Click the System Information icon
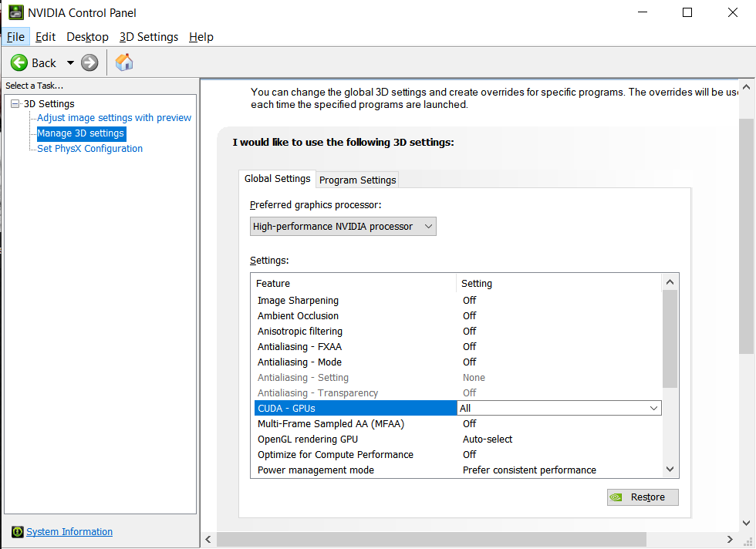This screenshot has width=756, height=549. coord(17,531)
